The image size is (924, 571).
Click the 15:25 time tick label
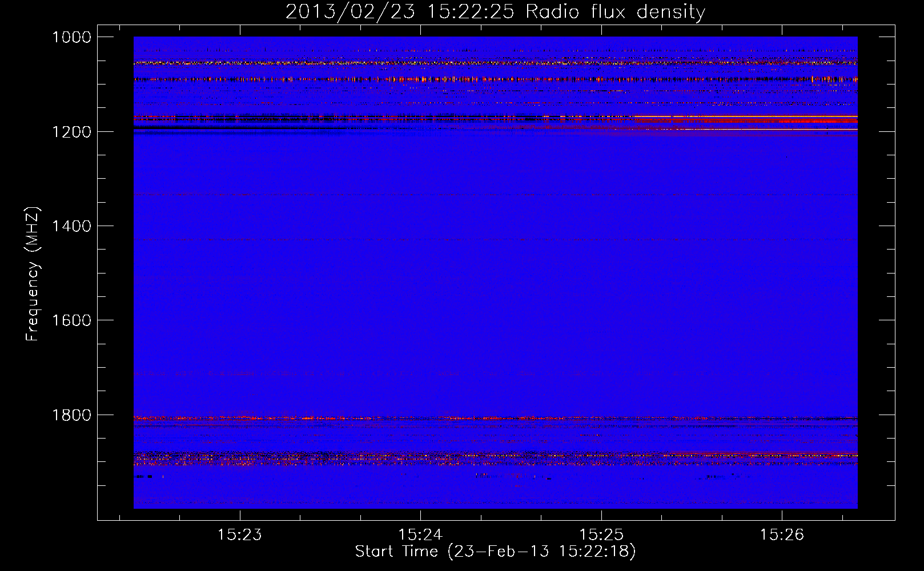click(x=601, y=534)
